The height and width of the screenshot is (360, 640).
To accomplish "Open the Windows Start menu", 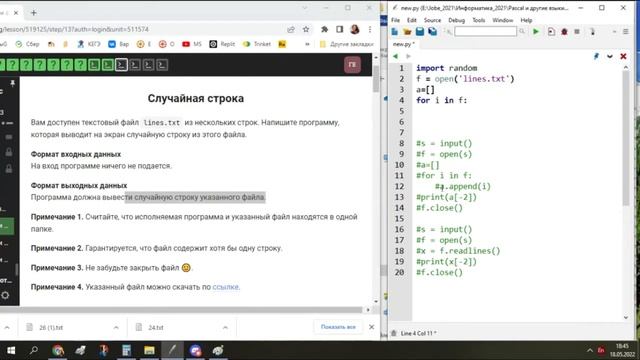I will [x=11, y=350].
